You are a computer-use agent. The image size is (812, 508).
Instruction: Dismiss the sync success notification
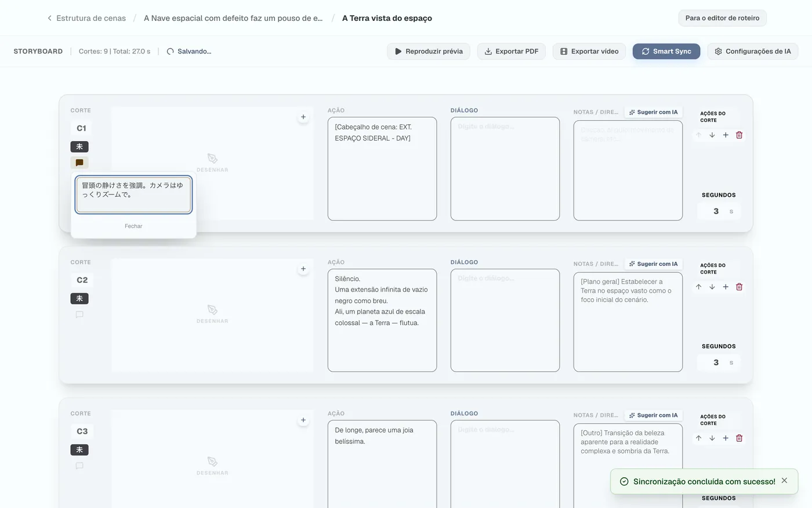784,481
